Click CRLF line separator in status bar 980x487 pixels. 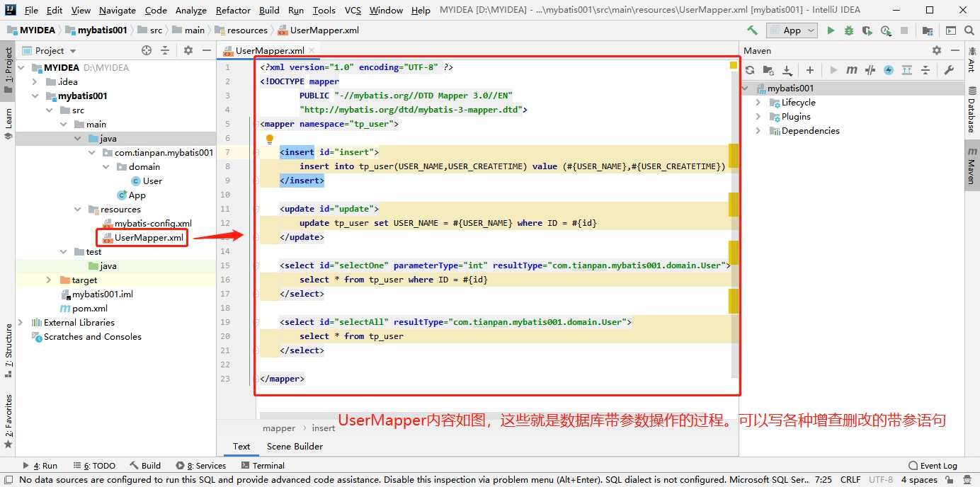850,479
